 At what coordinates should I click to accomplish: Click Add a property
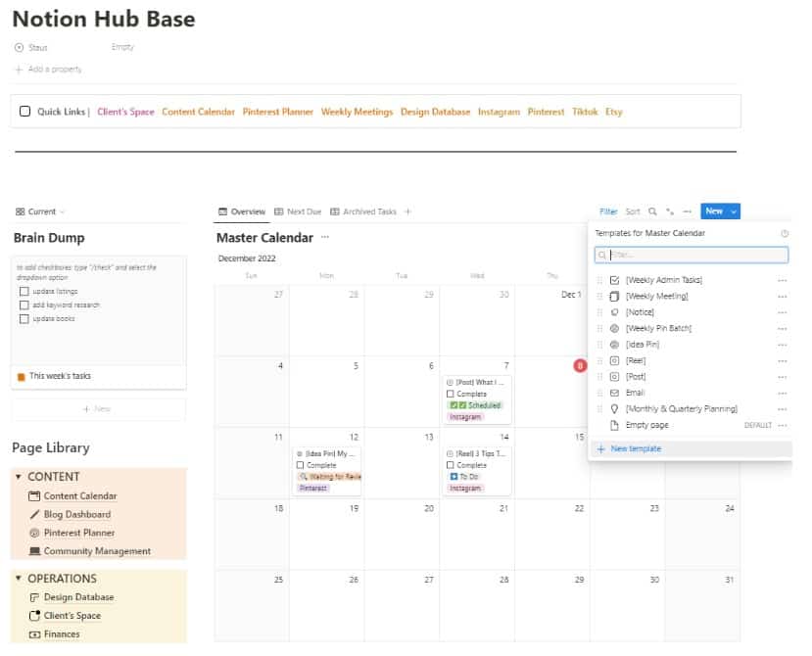(49, 70)
